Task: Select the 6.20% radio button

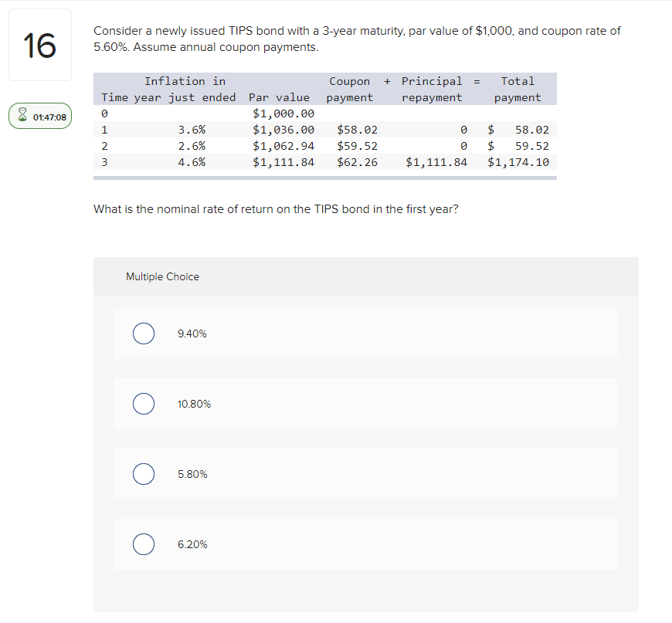Action: click(143, 544)
